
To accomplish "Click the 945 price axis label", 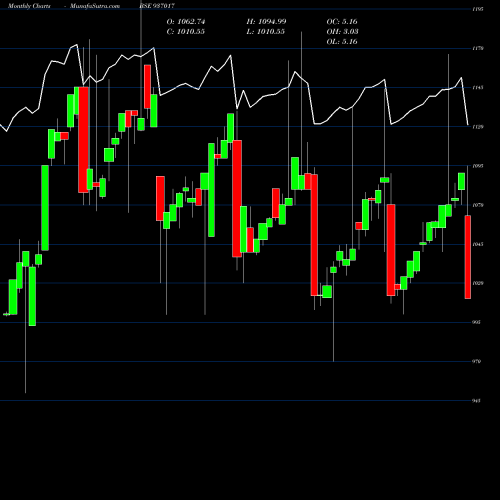I will point(477,401).
